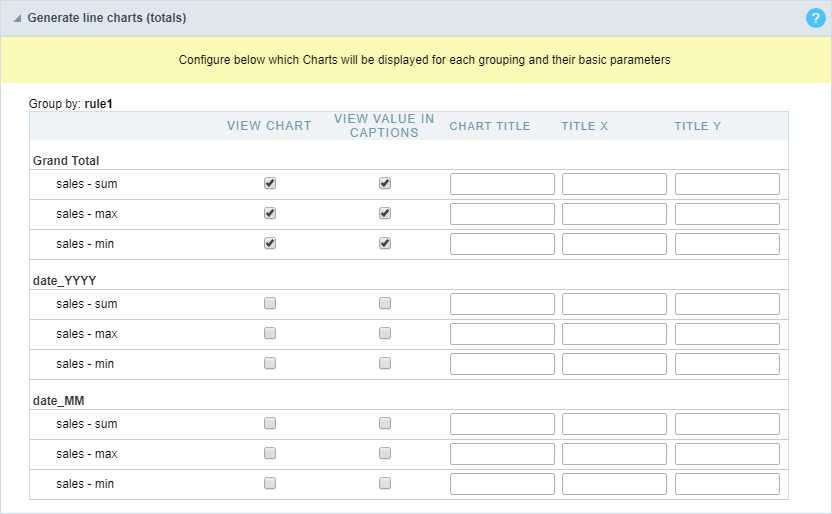Focus Title Y field for date_YYYY sales - max
The image size is (832, 514).
(x=727, y=334)
